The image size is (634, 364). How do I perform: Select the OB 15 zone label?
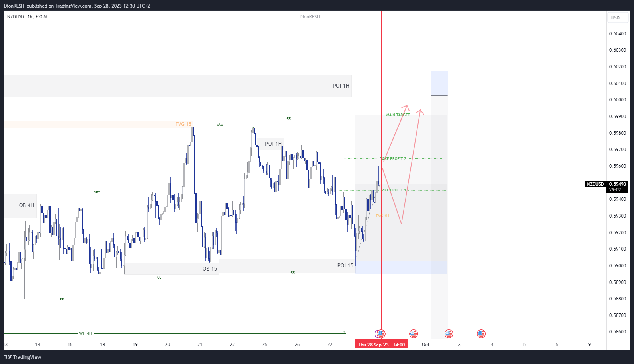(x=210, y=269)
